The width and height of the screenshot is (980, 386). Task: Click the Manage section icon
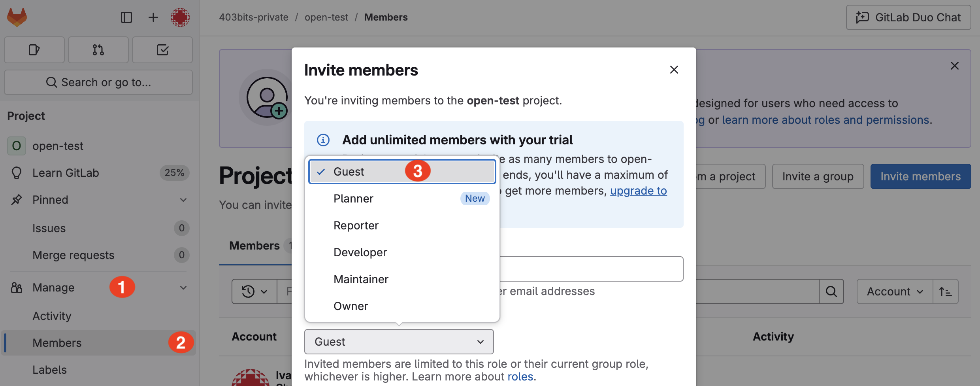pyautogui.click(x=17, y=288)
